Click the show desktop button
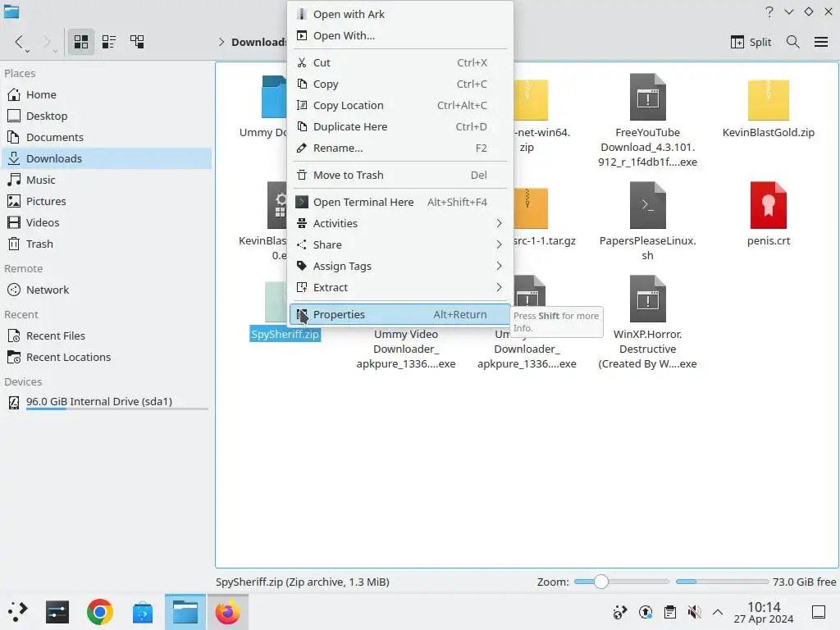840x630 pixels. click(x=819, y=612)
